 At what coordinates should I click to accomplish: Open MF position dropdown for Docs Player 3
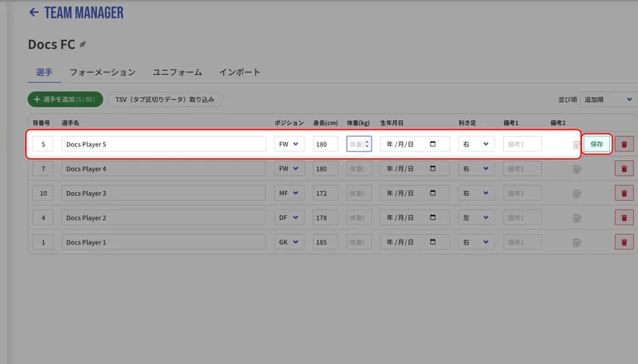coord(289,194)
